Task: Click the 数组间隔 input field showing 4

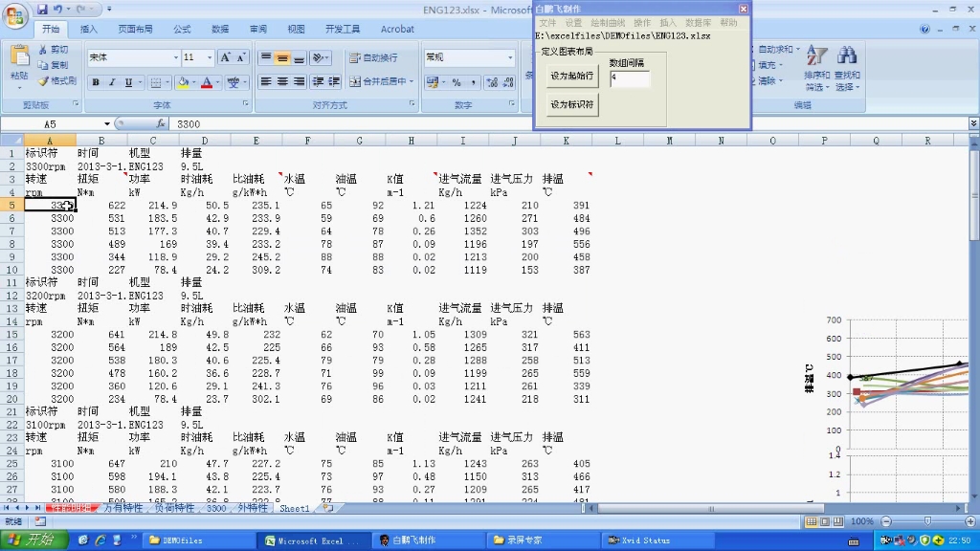Action: (629, 79)
